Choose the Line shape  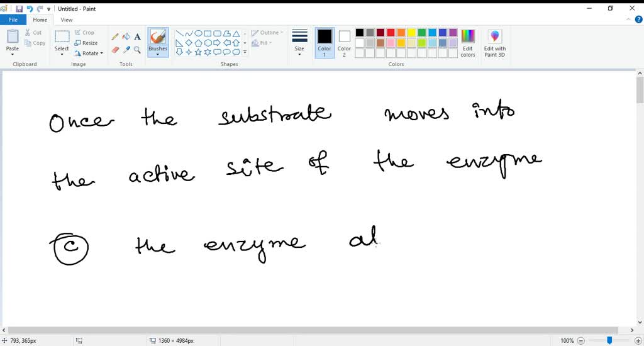(179, 34)
